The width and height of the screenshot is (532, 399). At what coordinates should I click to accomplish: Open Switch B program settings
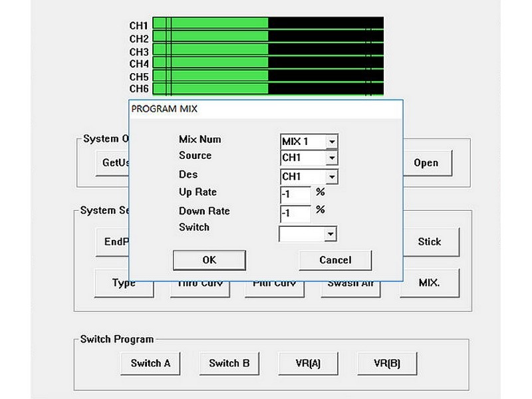point(229,363)
